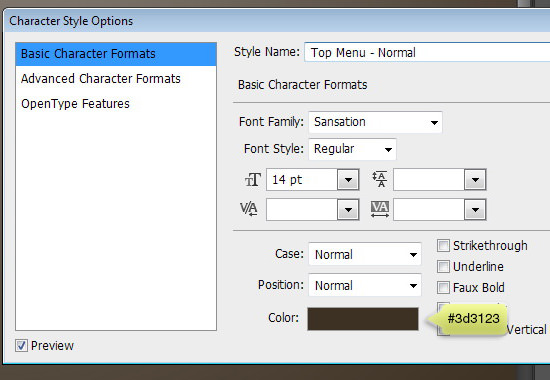Edit the Style Name field
Screen dimensions: 550x380
click(427, 53)
